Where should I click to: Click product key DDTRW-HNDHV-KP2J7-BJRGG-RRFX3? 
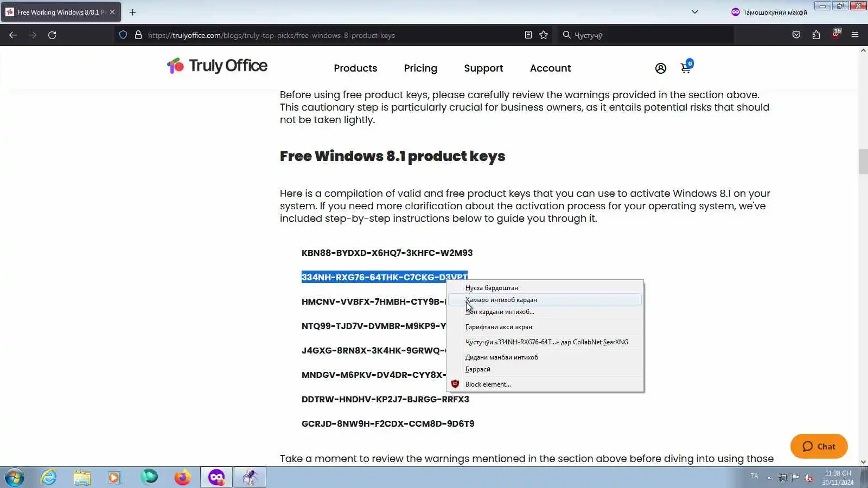385,399
